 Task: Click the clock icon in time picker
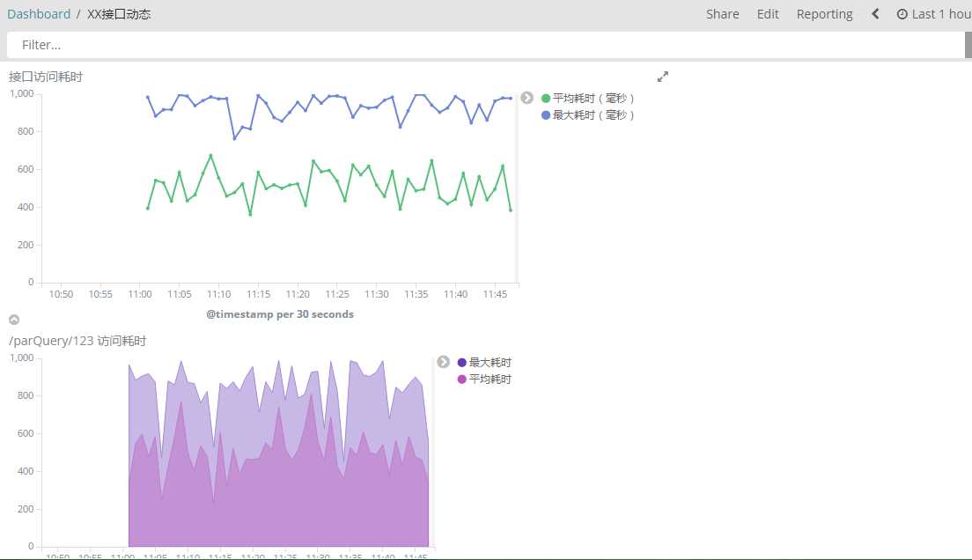tap(902, 13)
